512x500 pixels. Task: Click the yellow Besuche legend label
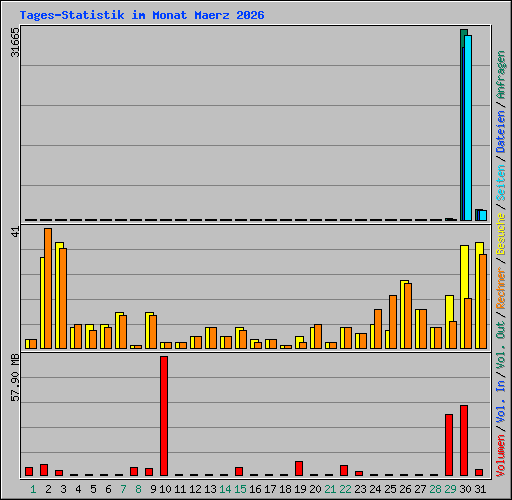click(x=501, y=234)
